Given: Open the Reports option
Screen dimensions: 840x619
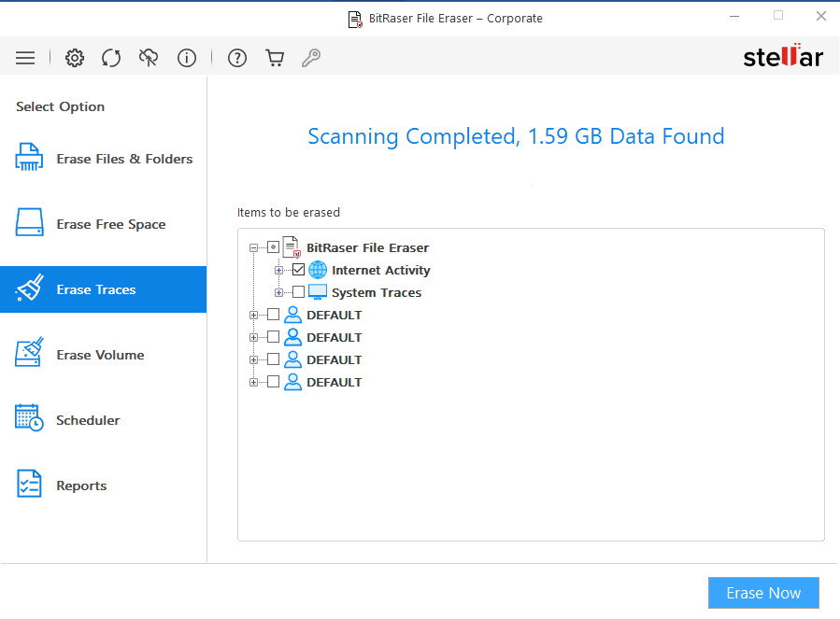Looking at the screenshot, I should tap(104, 485).
